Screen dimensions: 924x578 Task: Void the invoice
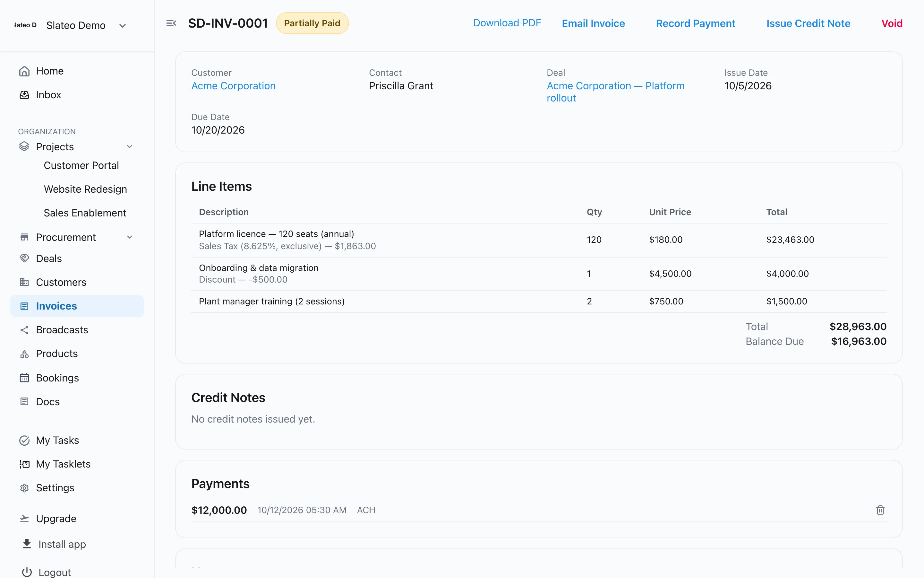point(892,23)
